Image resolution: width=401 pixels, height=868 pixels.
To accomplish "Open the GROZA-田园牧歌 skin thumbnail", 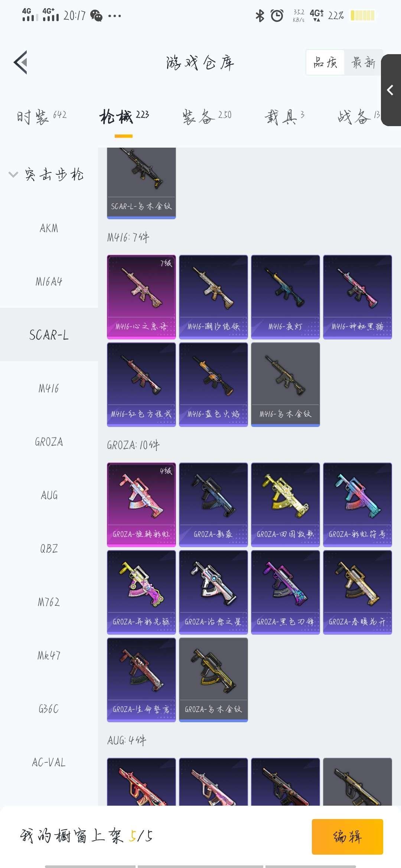I will [285, 504].
